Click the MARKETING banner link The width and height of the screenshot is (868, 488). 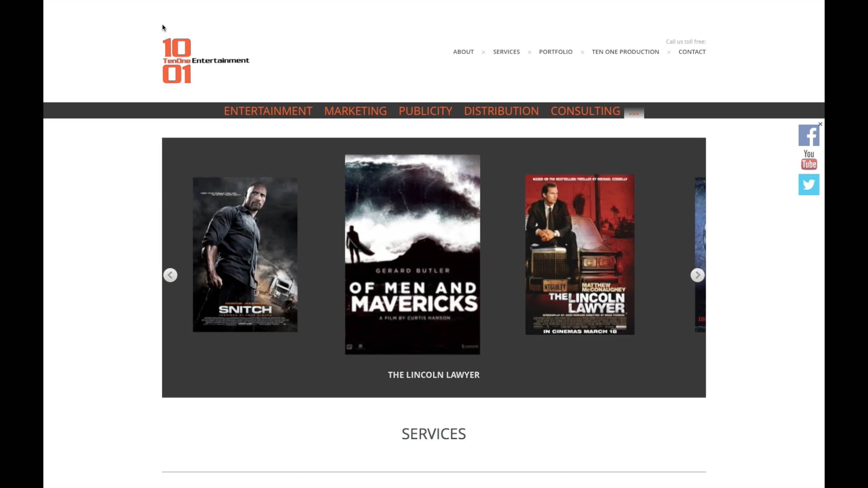(x=355, y=111)
